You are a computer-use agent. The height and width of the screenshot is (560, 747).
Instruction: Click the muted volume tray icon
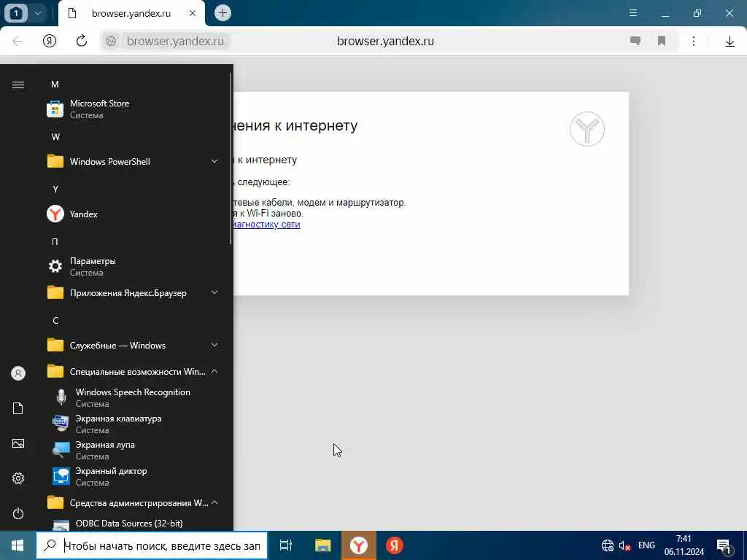point(624,545)
